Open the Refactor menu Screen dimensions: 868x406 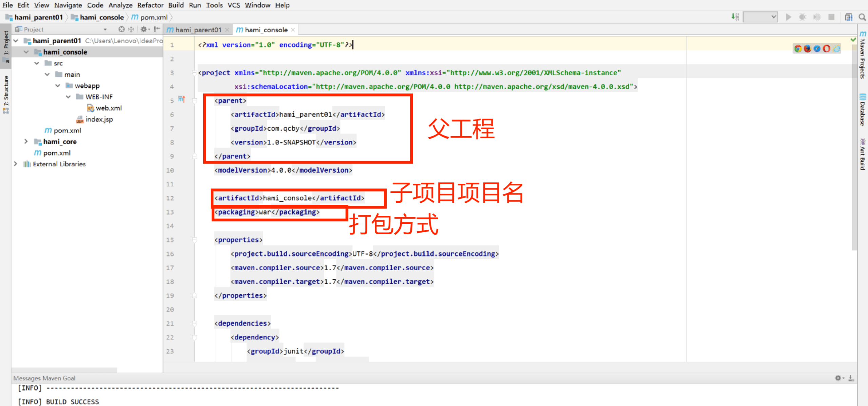click(x=150, y=5)
